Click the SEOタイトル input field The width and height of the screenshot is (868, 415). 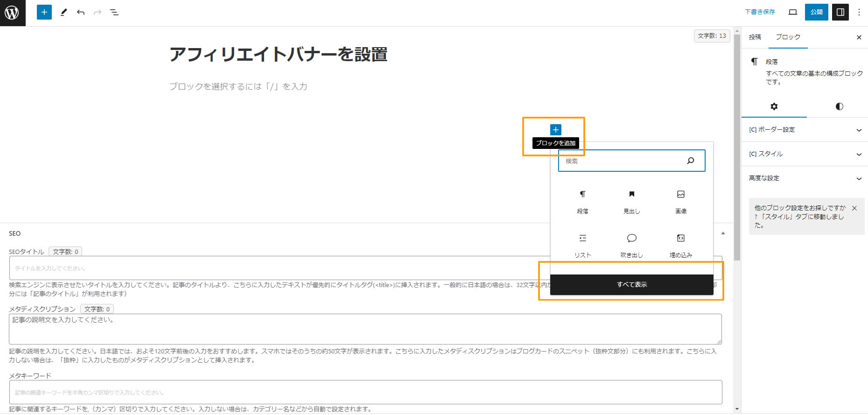click(x=365, y=268)
